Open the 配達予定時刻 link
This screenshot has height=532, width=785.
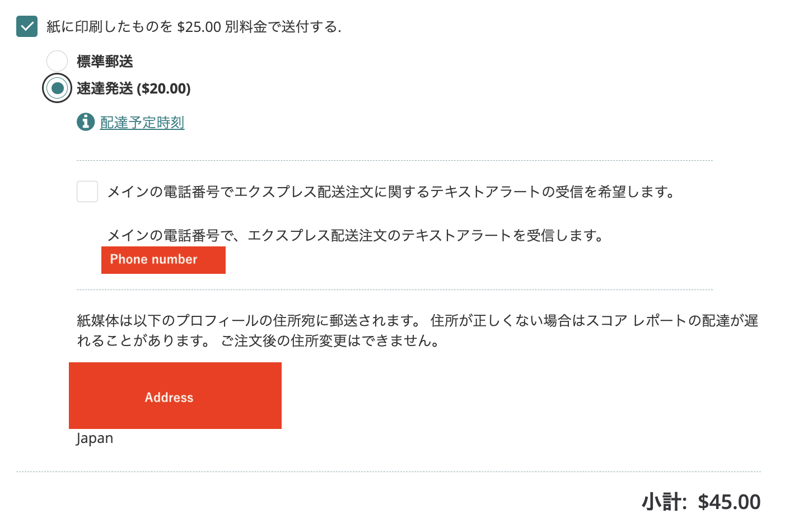[142, 123]
